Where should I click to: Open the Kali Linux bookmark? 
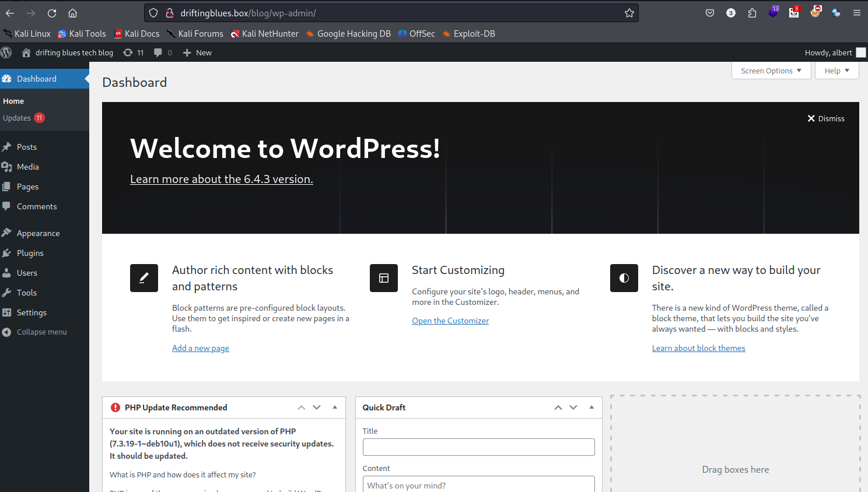pos(27,34)
